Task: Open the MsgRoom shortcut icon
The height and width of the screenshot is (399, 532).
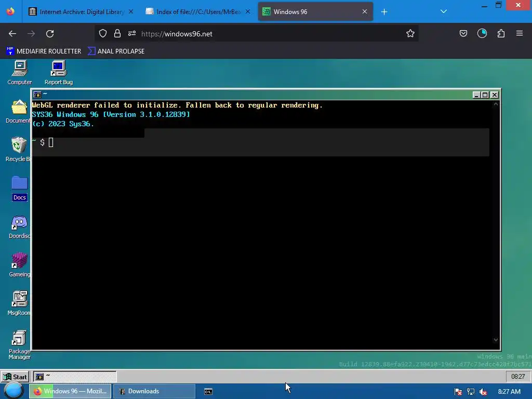Action: tap(19, 303)
